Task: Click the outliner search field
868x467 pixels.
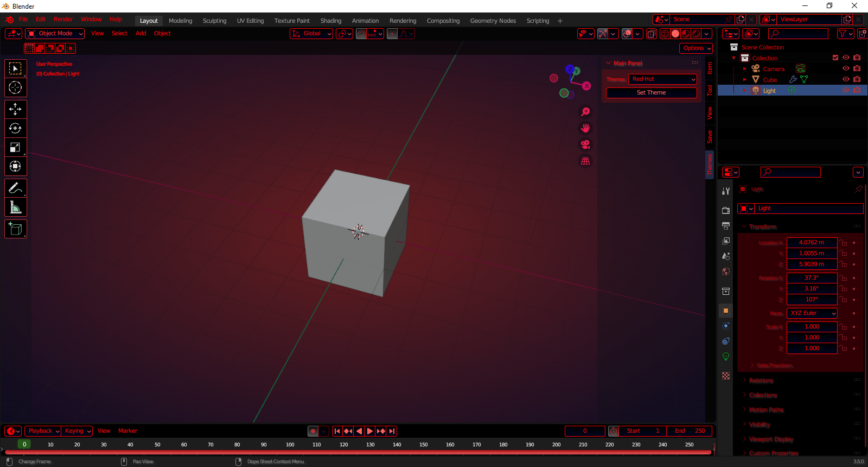Action: tap(797, 34)
